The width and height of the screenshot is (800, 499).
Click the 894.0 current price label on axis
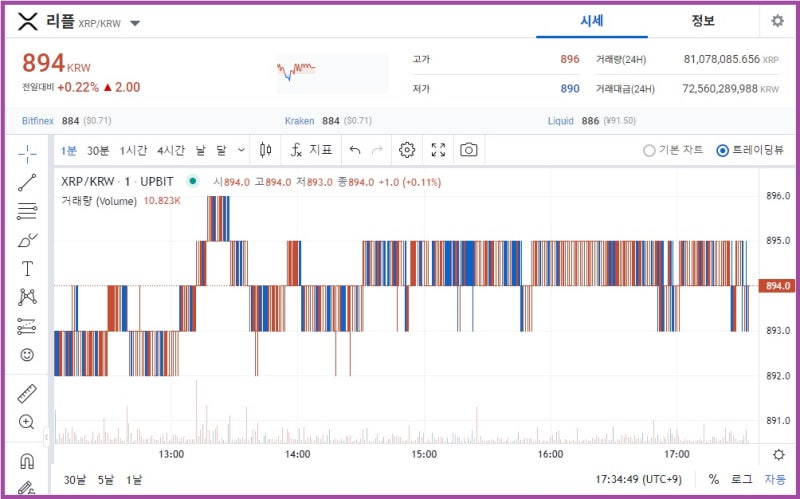[777, 286]
